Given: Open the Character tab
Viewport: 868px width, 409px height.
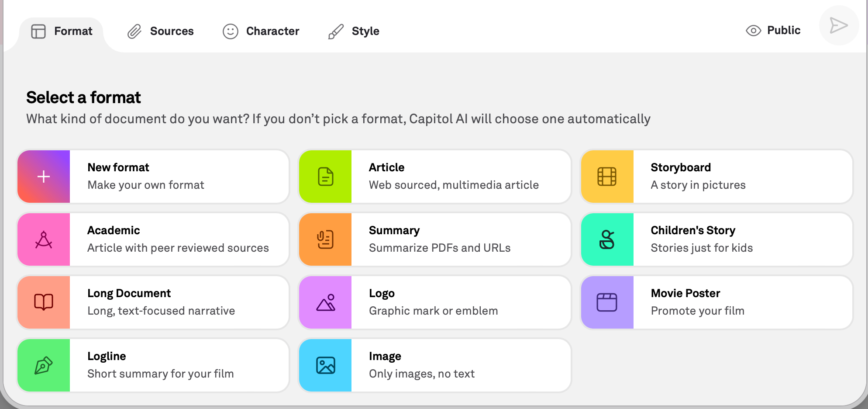Looking at the screenshot, I should click(x=261, y=31).
